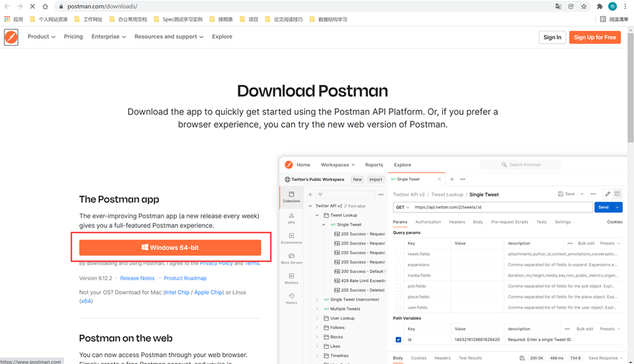Open the GET method dropdown in the preview
The width and height of the screenshot is (634, 364).
tap(402, 207)
